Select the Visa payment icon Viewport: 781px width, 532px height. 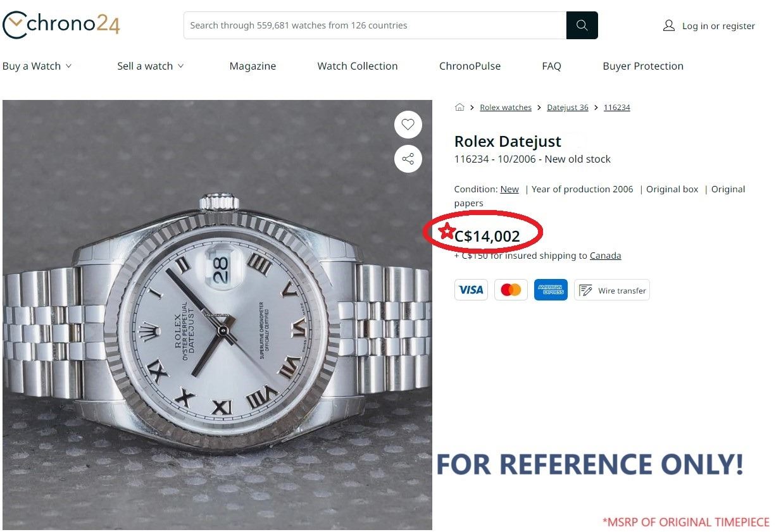[x=471, y=290]
